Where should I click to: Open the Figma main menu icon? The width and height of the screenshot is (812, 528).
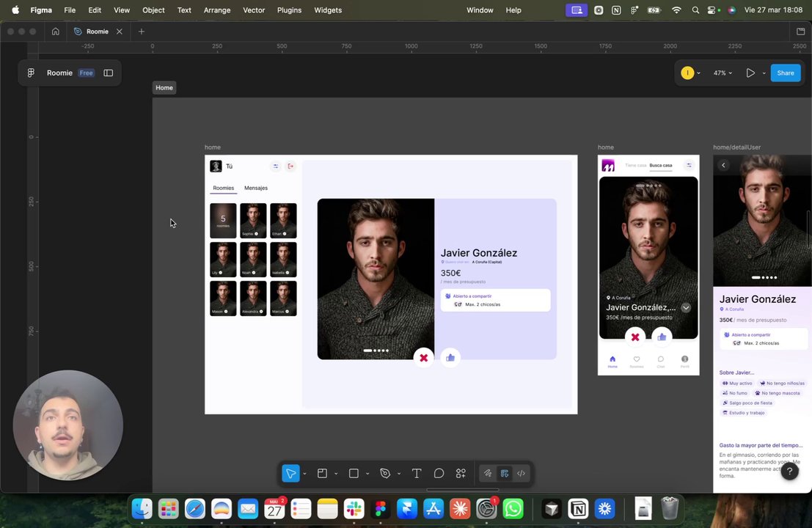(31, 73)
